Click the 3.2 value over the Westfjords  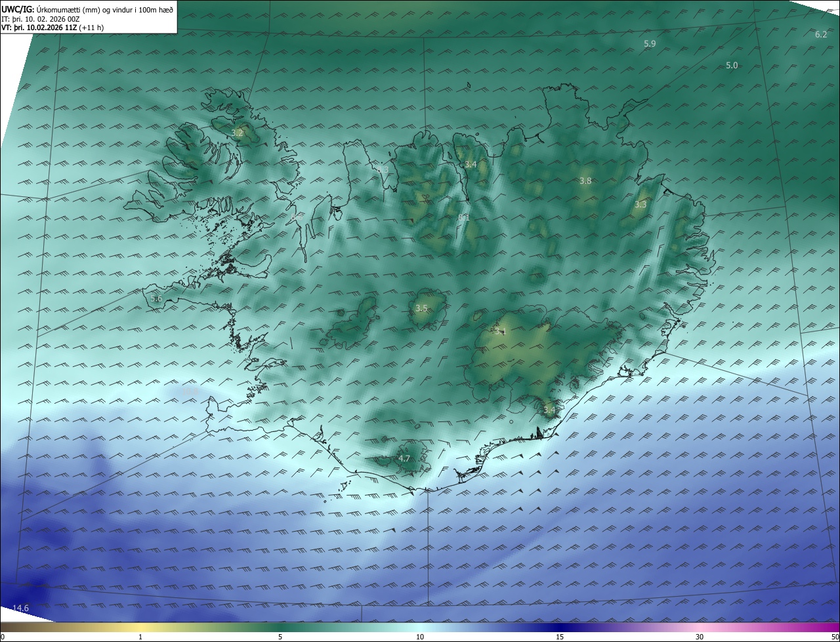pos(238,133)
